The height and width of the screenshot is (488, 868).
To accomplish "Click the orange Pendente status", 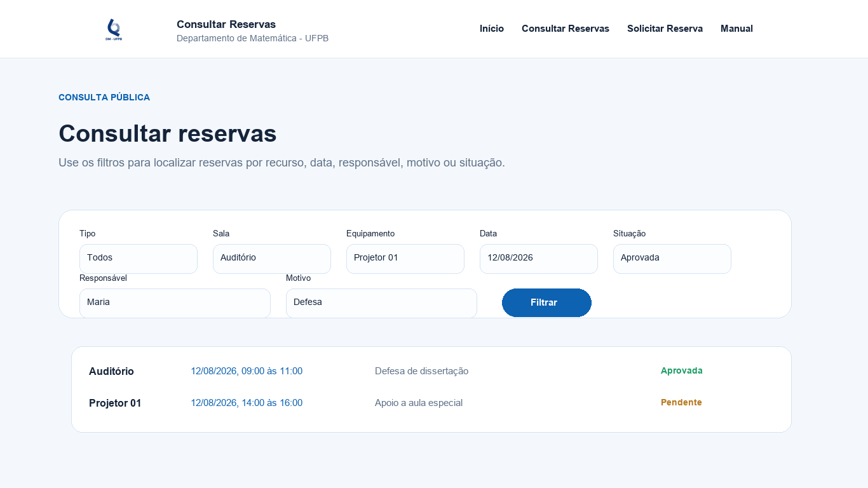I will pos(681,402).
